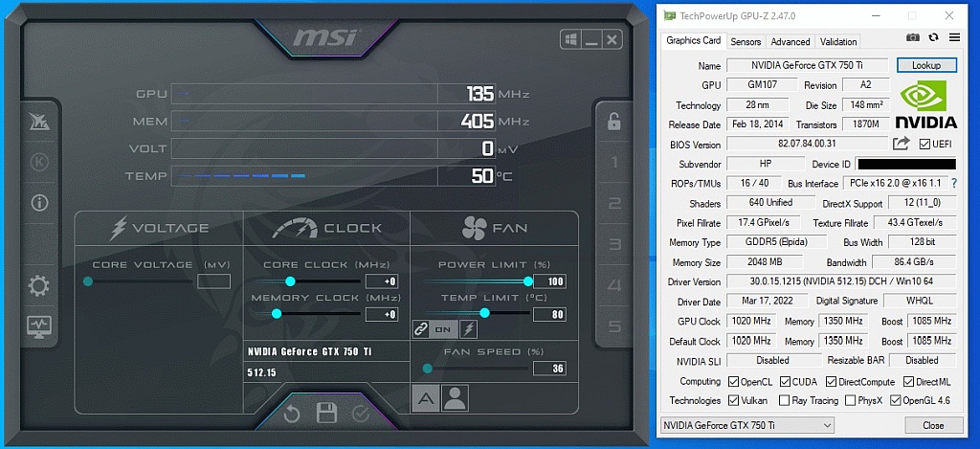
Task: Toggle the ON startup button under temp limit
Action: (x=443, y=329)
